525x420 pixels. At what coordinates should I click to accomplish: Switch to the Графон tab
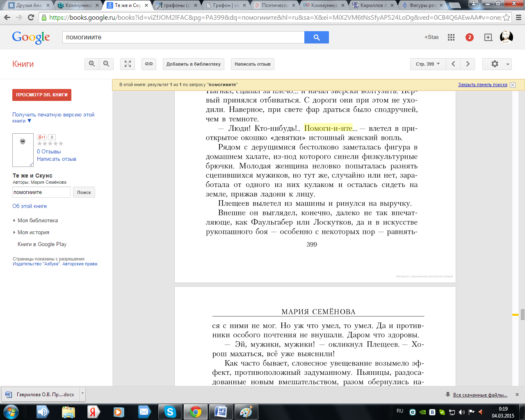pos(225,5)
